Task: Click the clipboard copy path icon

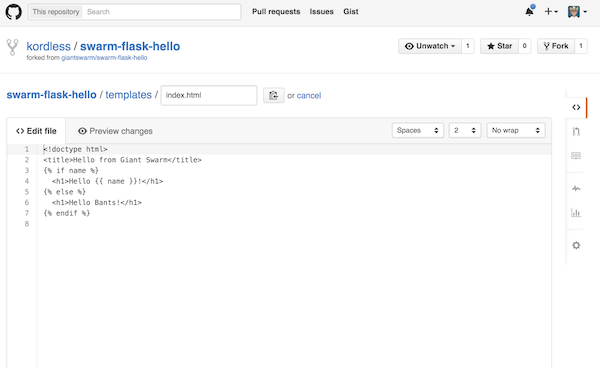Action: [273, 95]
